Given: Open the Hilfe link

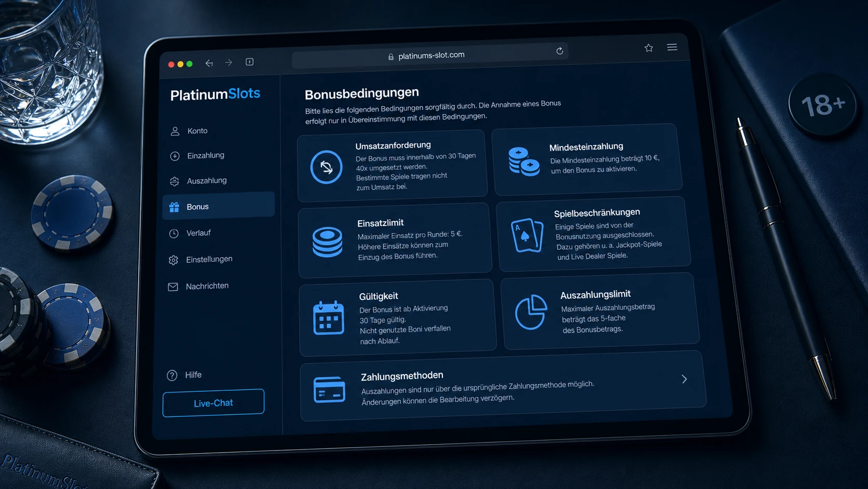Looking at the screenshot, I should (193, 375).
